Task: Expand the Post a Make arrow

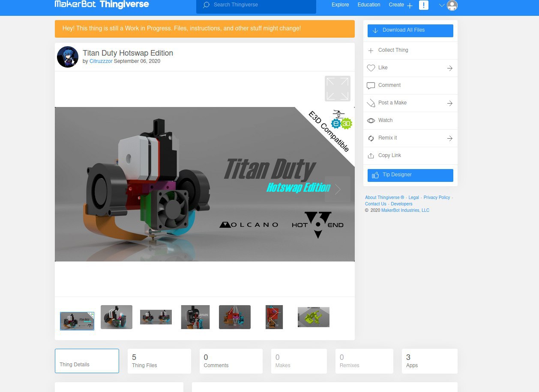Action: (449, 103)
